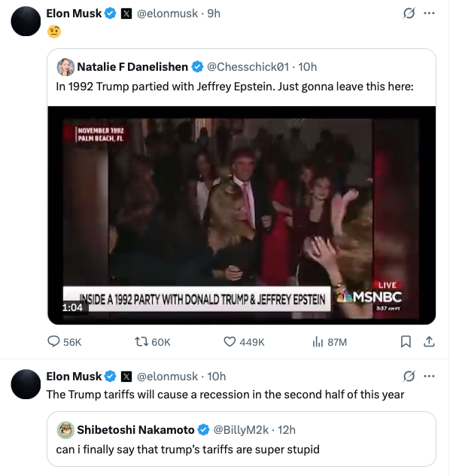Screen dimensions: 450x476
Task: Click Grok icon on the tariffs post
Action: tap(409, 377)
